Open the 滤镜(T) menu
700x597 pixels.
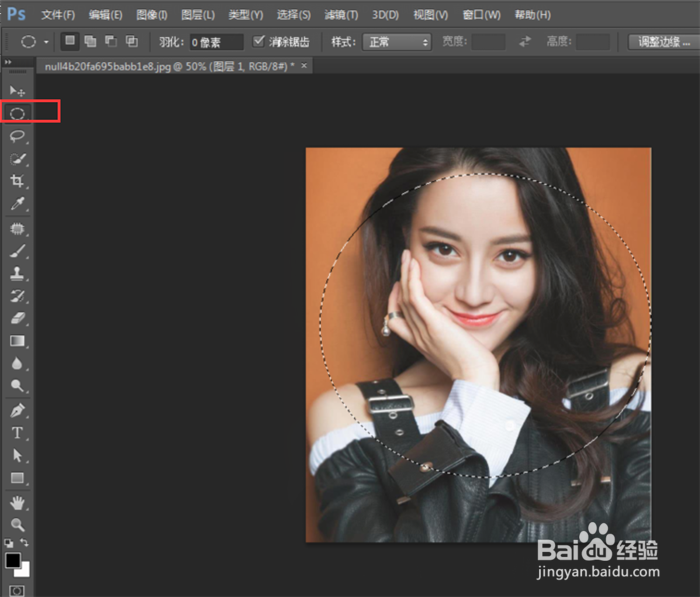point(341,15)
